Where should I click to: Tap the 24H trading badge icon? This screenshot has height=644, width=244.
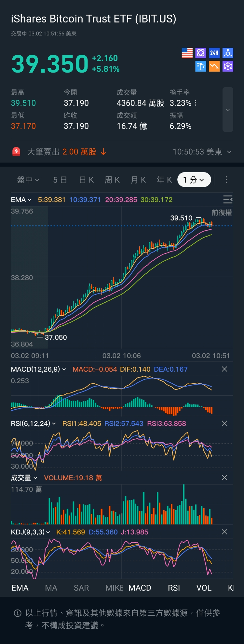[214, 53]
